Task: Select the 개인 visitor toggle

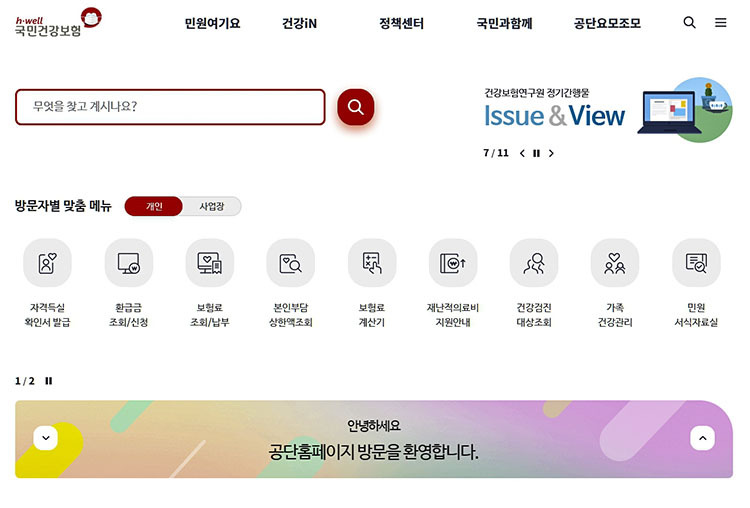Action: (x=154, y=206)
